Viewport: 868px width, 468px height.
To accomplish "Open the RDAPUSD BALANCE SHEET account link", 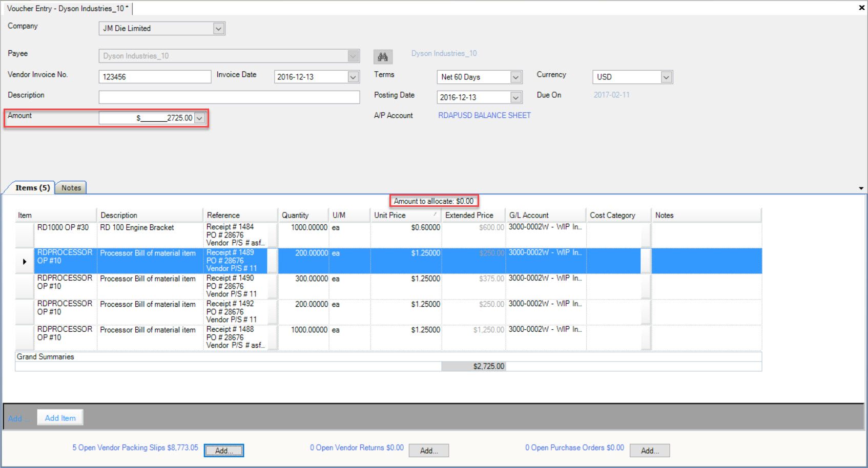I will point(484,115).
